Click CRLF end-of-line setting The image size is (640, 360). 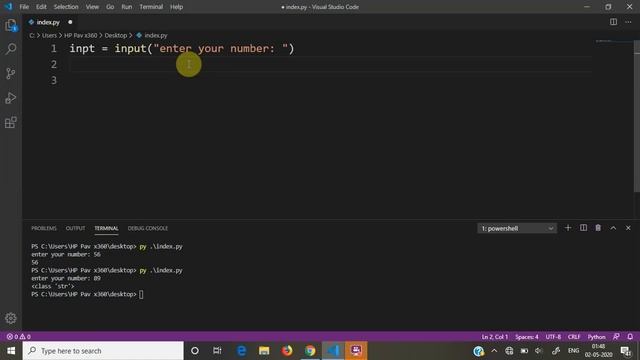pyautogui.click(x=574, y=337)
